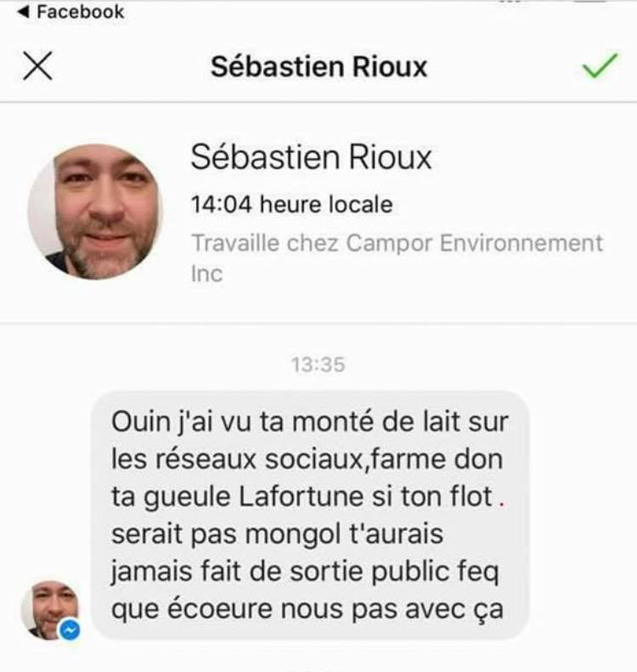Open the profile name in the info card

(x=311, y=157)
